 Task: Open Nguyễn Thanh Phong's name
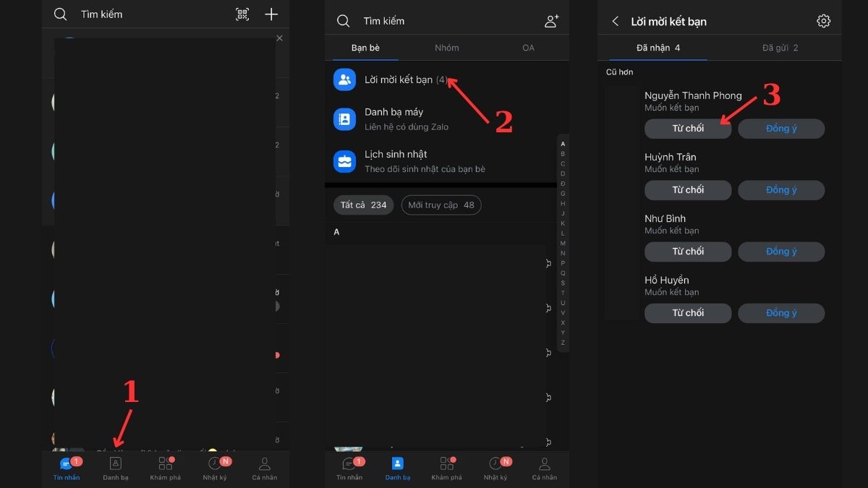693,95
